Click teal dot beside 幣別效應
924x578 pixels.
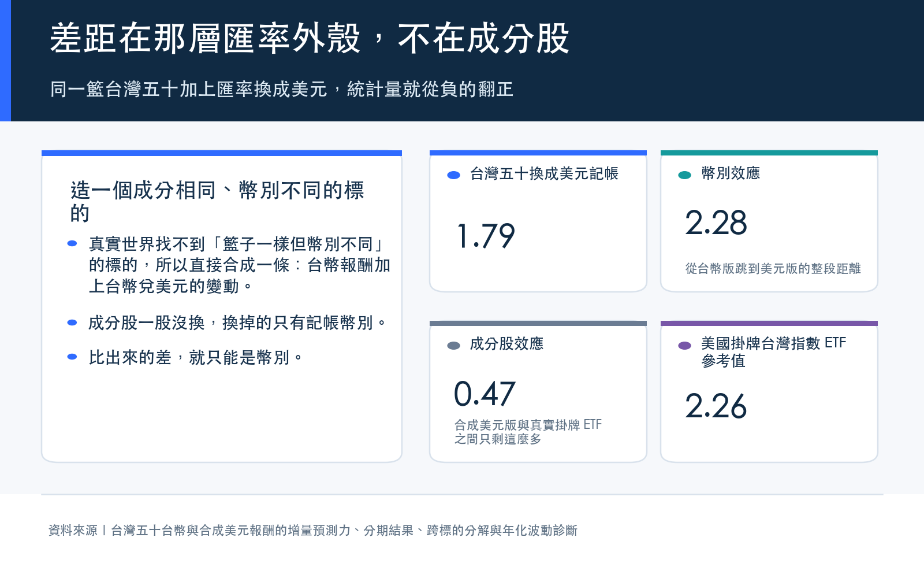pos(684,175)
